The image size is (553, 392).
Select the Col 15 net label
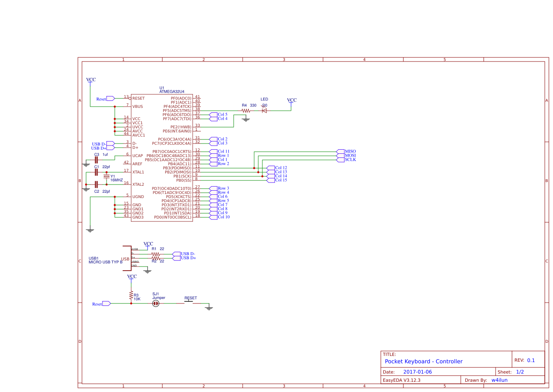pyautogui.click(x=281, y=180)
